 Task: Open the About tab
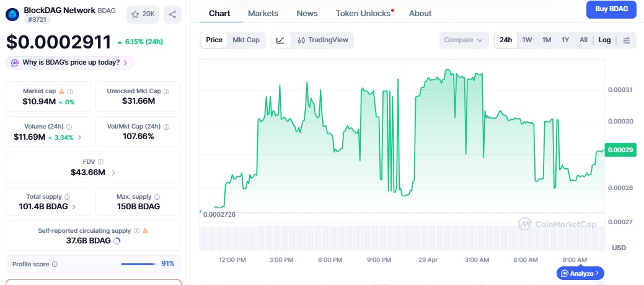click(x=420, y=14)
